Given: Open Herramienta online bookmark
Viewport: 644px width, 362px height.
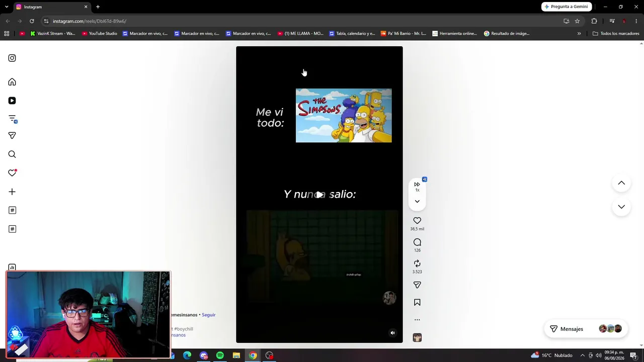Looking at the screenshot, I should click(x=455, y=34).
